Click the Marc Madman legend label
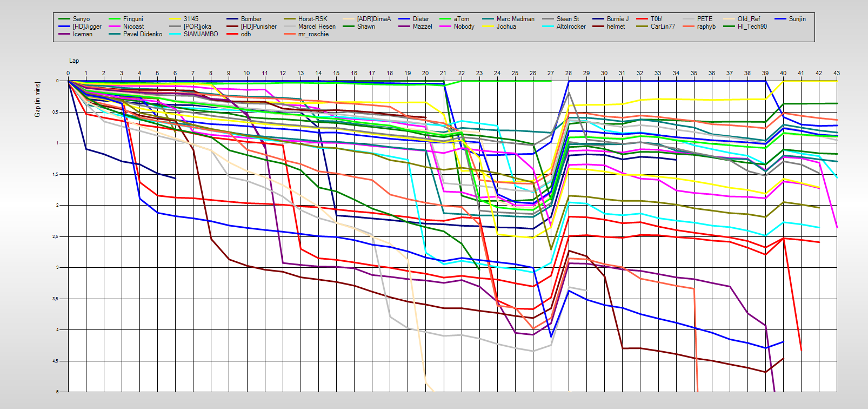This screenshot has height=409, width=868. point(515,19)
